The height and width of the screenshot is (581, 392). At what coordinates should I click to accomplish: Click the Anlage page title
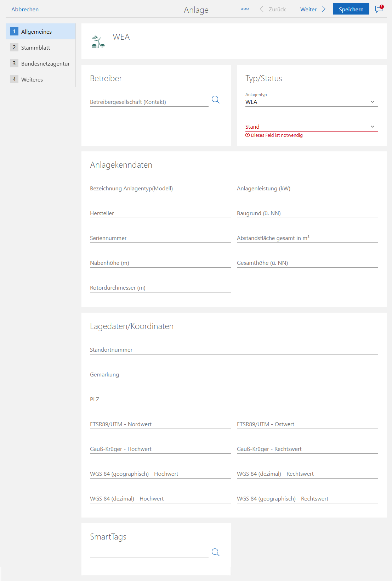[x=196, y=10]
